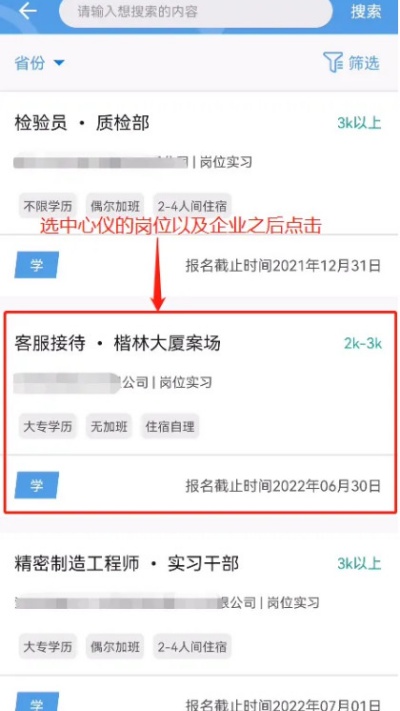Open the 筛选 filter options
400x711 pixels.
pos(351,63)
